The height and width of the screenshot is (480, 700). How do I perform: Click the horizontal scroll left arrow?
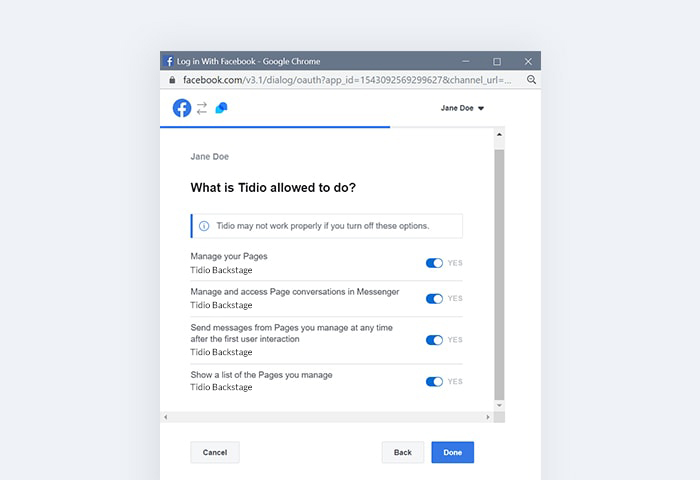(166, 417)
